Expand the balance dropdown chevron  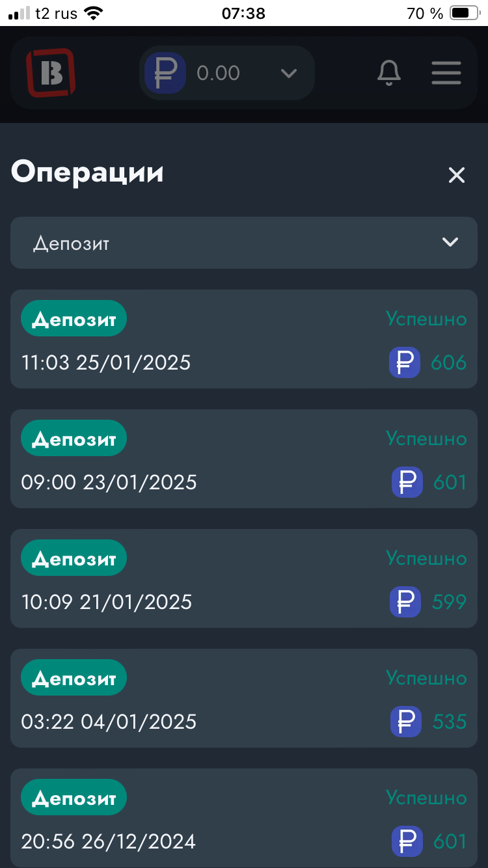288,73
